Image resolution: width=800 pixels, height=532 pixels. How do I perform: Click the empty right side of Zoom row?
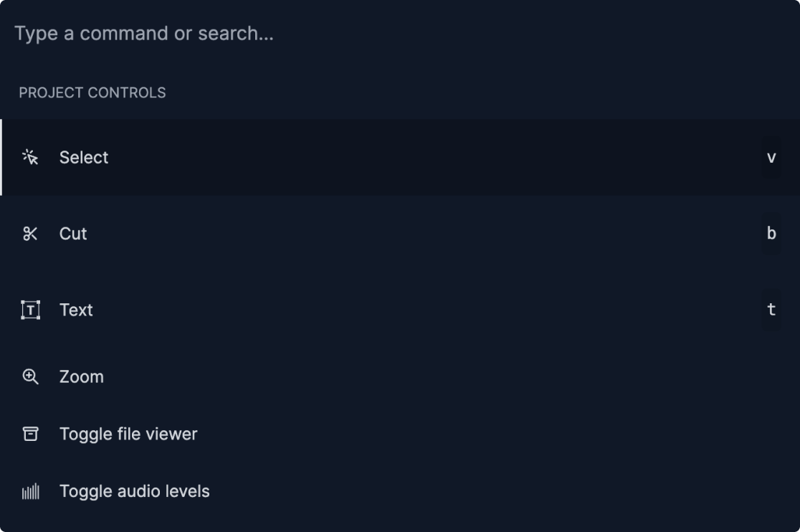click(x=573, y=376)
